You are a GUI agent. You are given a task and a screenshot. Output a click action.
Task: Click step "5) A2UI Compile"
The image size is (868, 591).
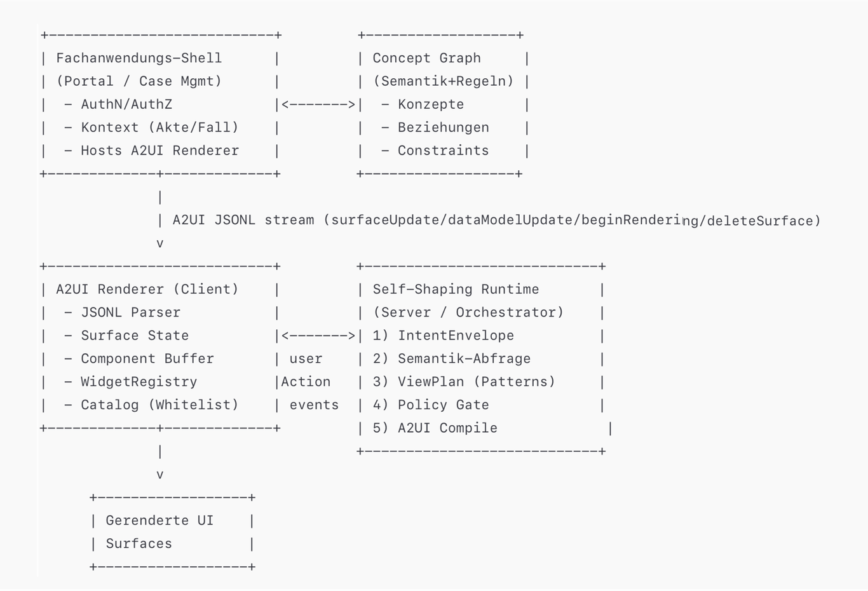pyautogui.click(x=435, y=428)
